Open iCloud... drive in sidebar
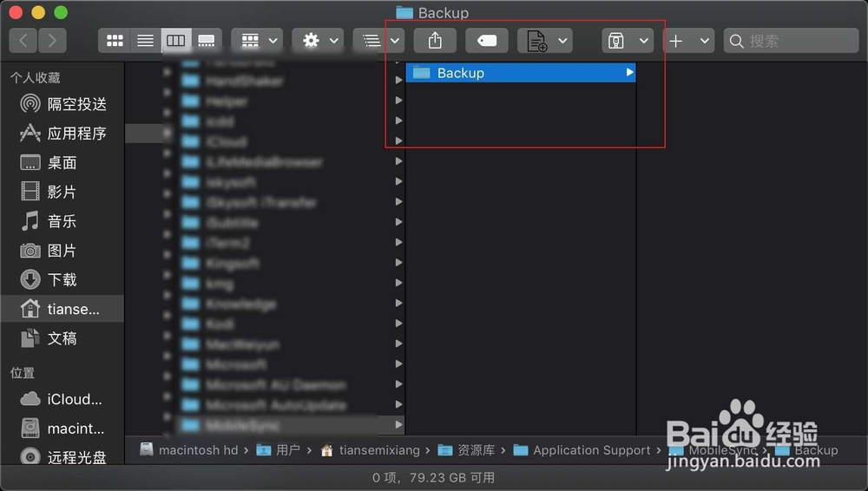 62,399
